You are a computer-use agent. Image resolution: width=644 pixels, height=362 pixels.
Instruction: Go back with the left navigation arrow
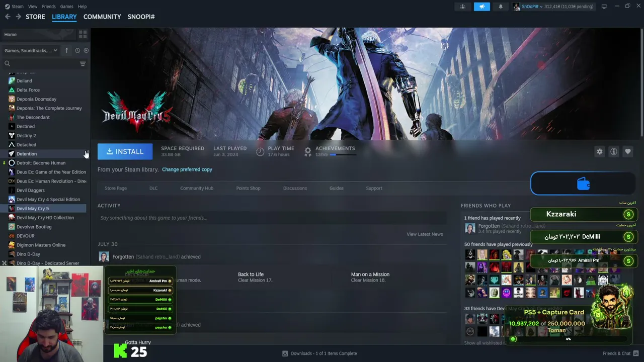pyautogui.click(x=8, y=17)
